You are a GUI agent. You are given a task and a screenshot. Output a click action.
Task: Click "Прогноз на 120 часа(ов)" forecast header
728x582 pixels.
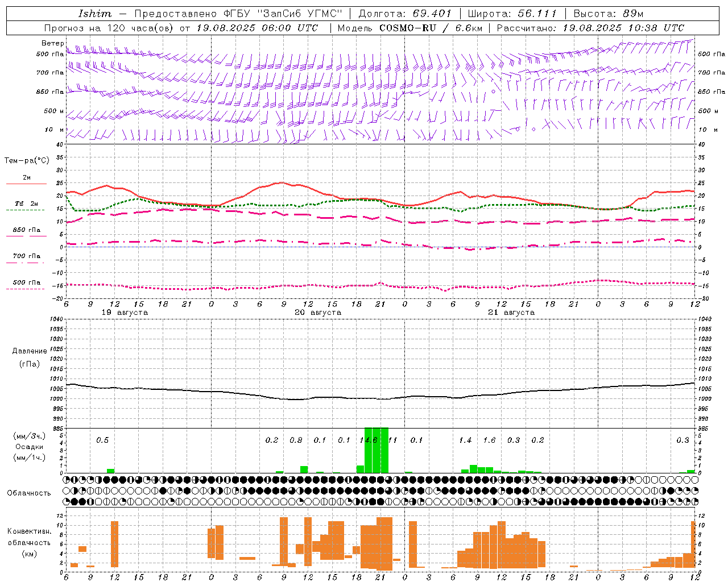click(x=109, y=28)
